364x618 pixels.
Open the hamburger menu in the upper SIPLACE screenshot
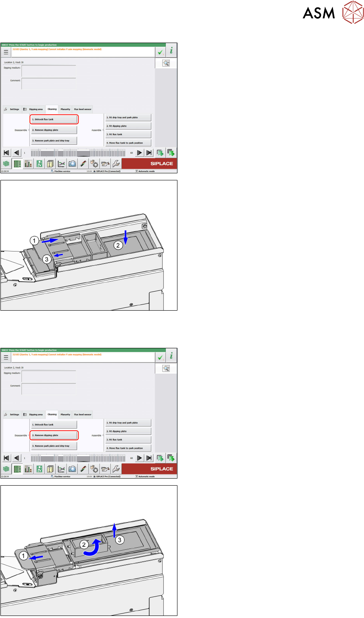6,52
